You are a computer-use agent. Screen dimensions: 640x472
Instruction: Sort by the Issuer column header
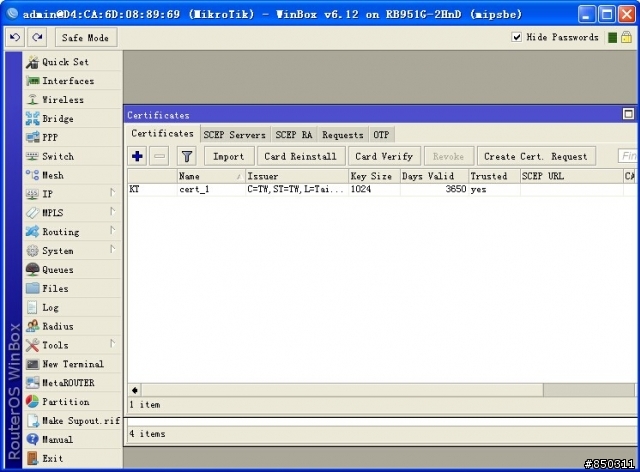pos(297,176)
